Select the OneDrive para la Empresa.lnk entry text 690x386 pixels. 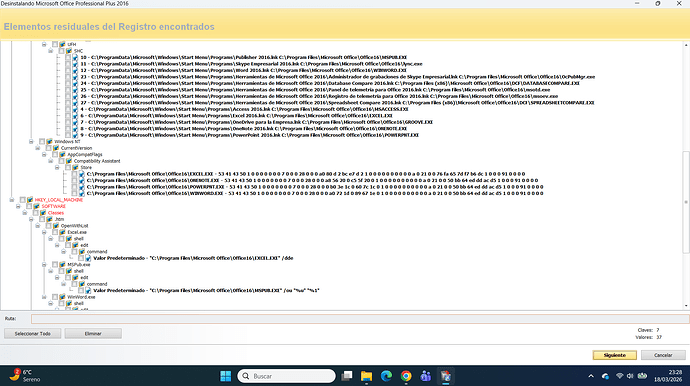(x=257, y=122)
